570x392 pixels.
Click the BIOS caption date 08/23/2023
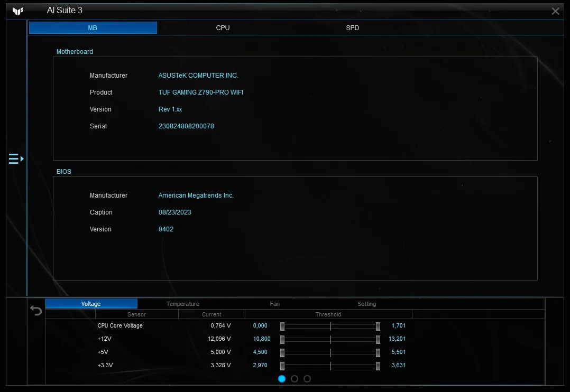[175, 212]
